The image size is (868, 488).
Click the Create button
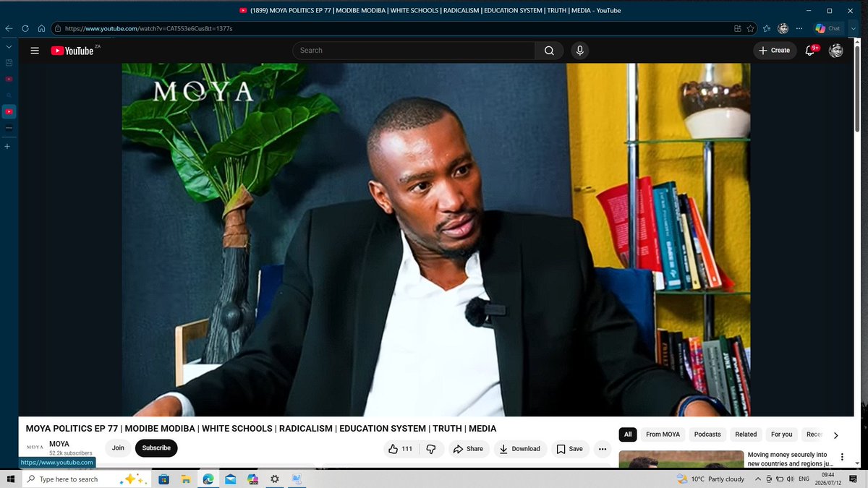point(774,51)
